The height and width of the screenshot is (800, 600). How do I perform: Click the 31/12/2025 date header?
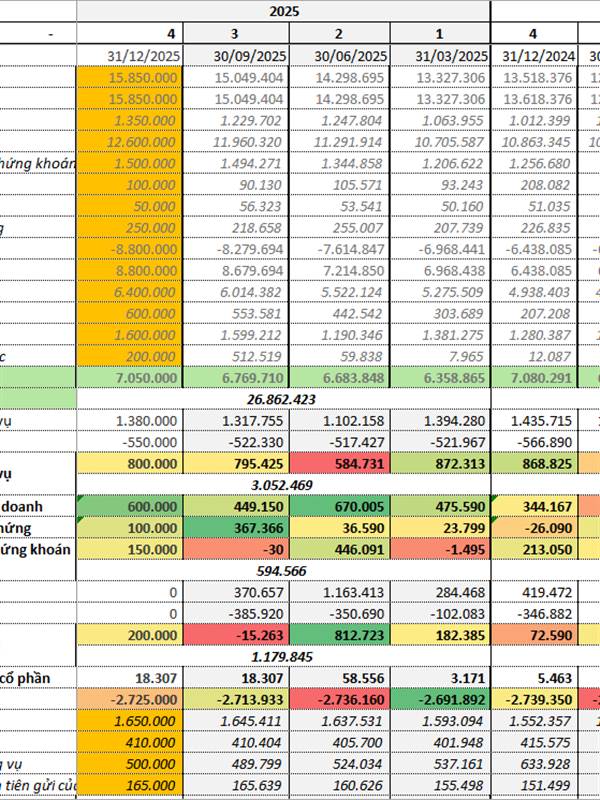coord(130,56)
